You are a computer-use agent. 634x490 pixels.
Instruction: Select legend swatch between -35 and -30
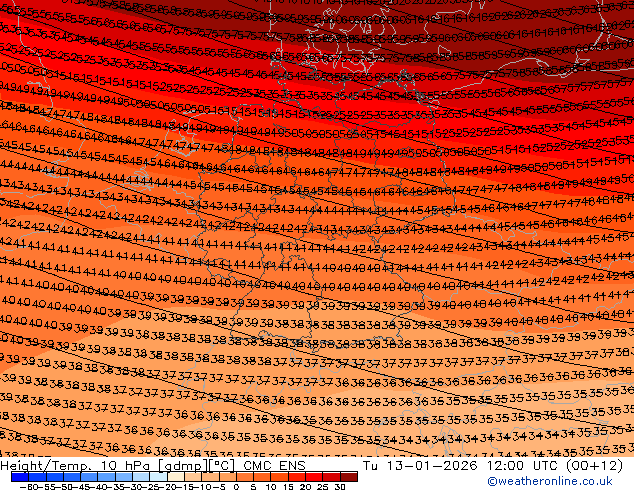coord(124,477)
